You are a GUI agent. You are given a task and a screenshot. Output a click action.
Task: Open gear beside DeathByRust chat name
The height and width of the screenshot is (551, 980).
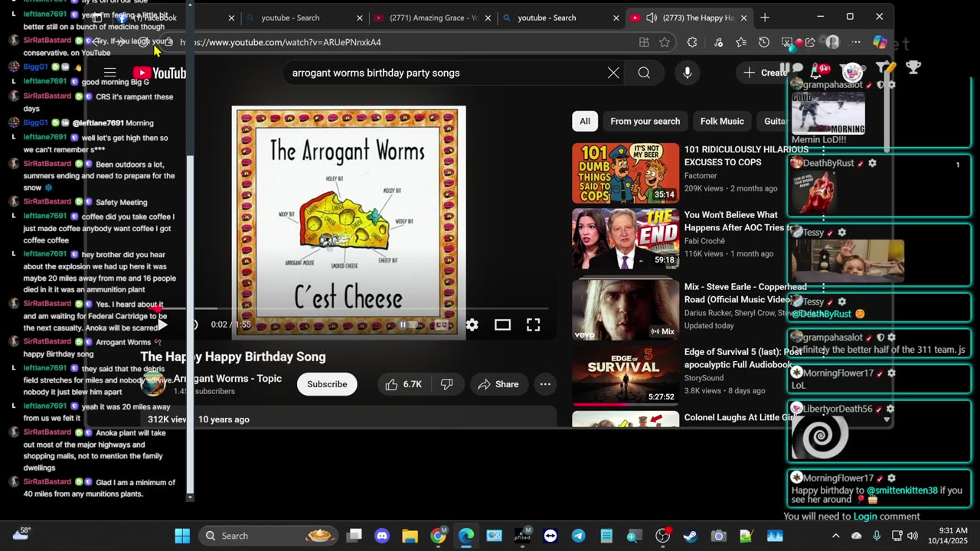click(x=872, y=163)
